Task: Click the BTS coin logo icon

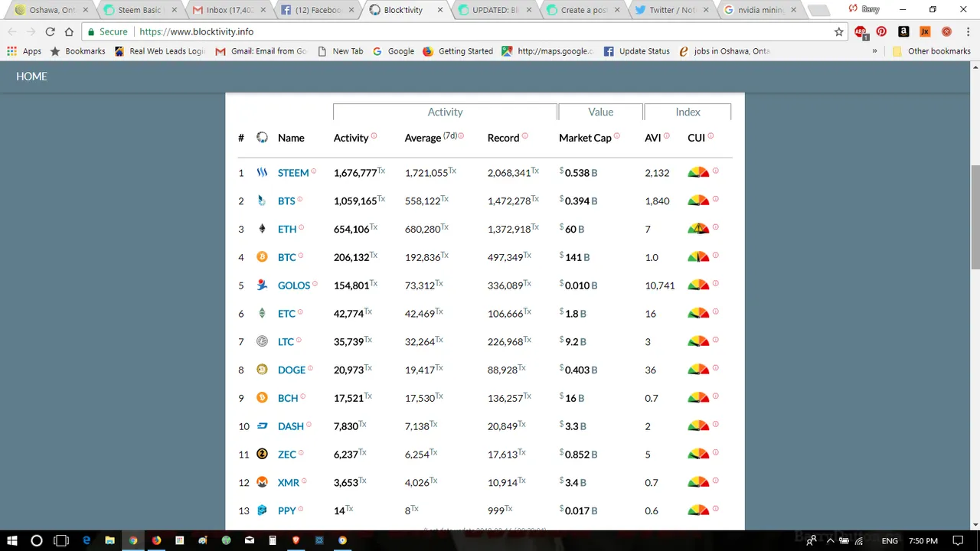Action: [x=262, y=201]
